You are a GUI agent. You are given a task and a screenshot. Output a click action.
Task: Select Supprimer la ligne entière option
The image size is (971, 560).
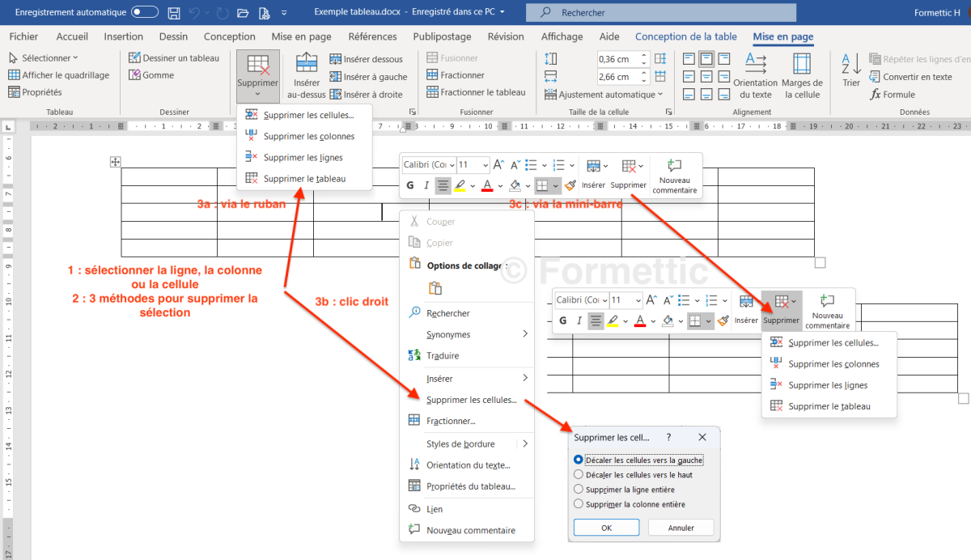[x=579, y=490]
